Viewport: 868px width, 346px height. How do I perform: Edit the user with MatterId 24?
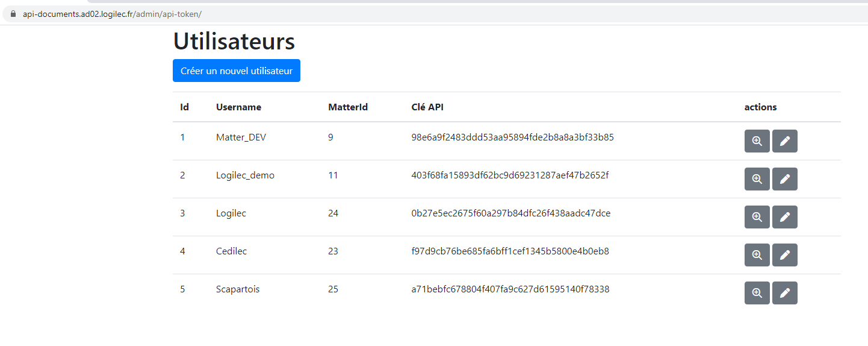784,217
